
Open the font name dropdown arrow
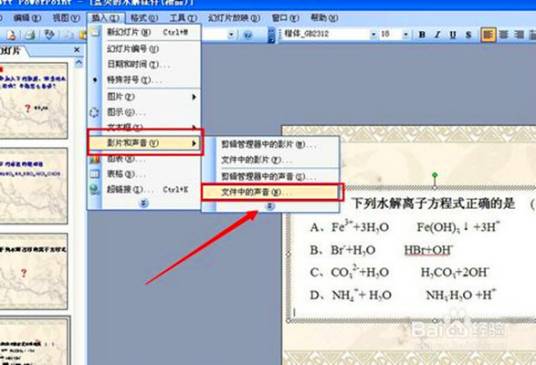(373, 35)
